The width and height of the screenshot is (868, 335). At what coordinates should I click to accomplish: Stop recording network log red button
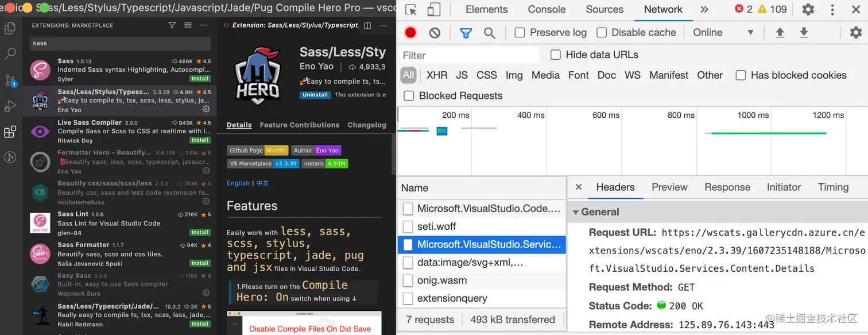click(x=410, y=33)
